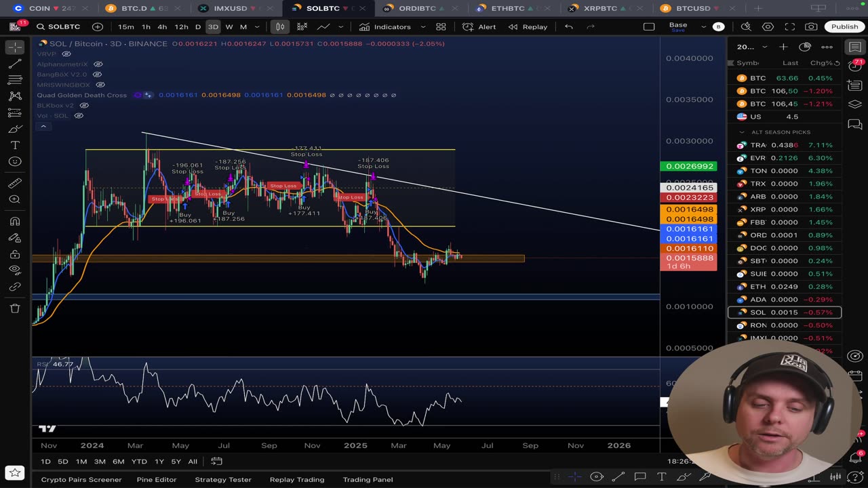868x488 pixels.
Task: Select the 12h timeframe
Action: click(x=181, y=26)
